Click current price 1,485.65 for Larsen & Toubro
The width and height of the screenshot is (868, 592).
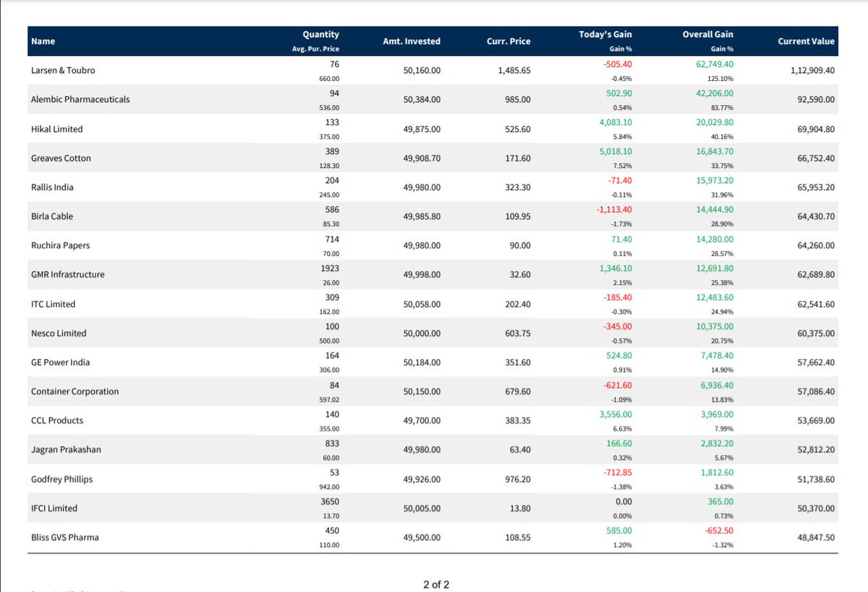point(514,71)
